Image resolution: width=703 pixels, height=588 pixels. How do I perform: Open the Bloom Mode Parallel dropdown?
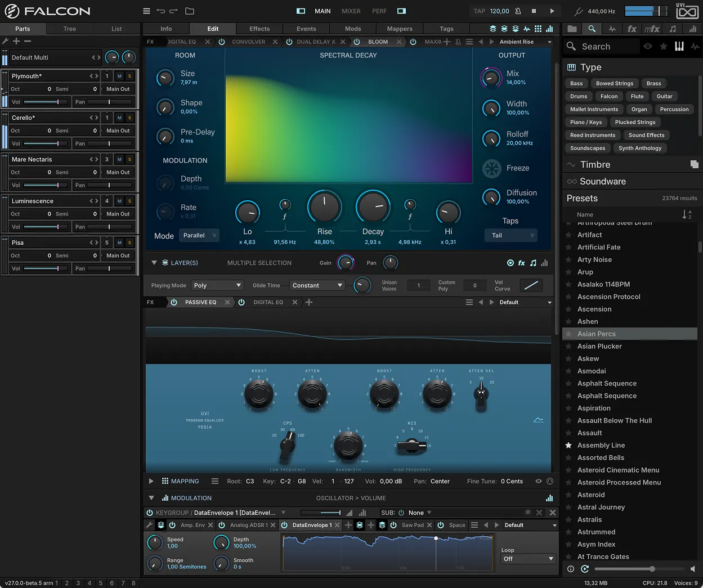[199, 235]
